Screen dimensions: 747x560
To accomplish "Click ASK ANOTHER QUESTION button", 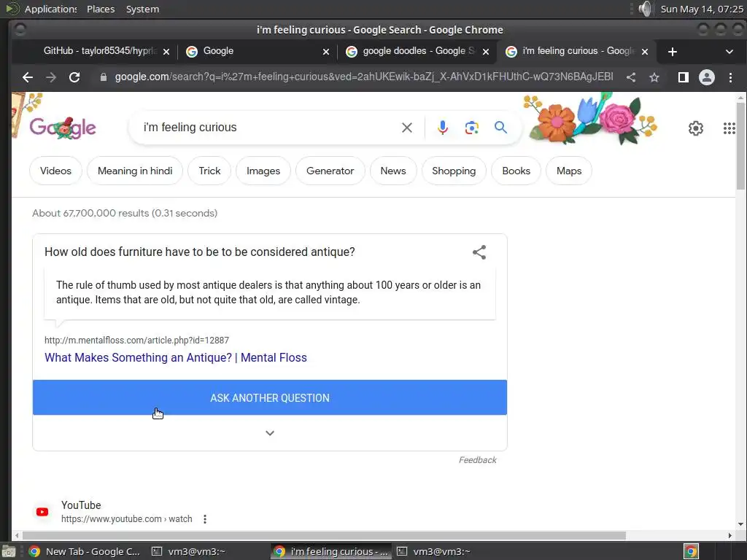I will point(270,397).
